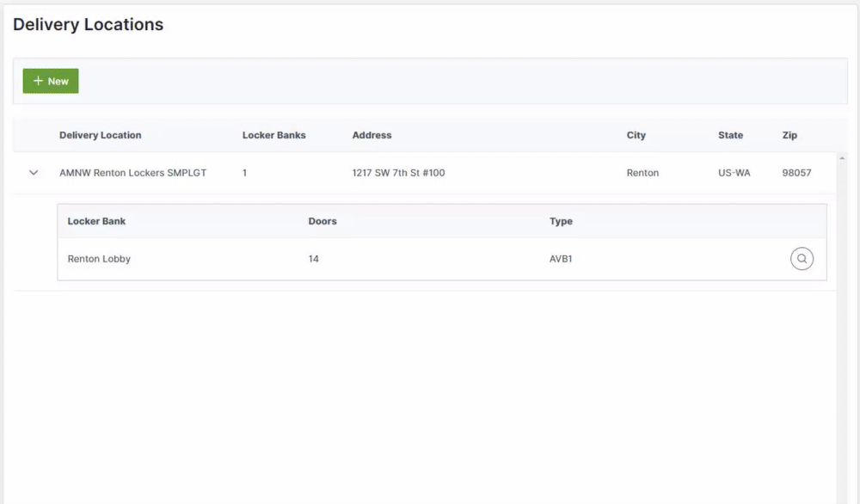
Task: Select the Renton Lobby locker bank
Action: tap(99, 259)
